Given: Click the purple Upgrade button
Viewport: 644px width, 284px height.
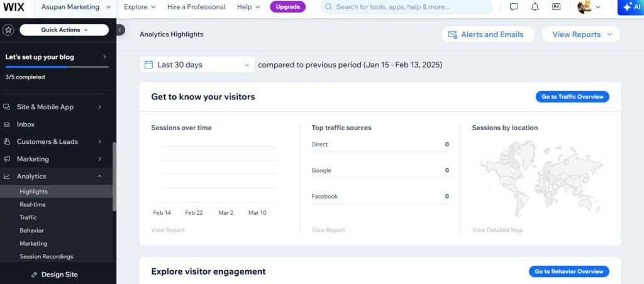Looking at the screenshot, I should pyautogui.click(x=287, y=7).
